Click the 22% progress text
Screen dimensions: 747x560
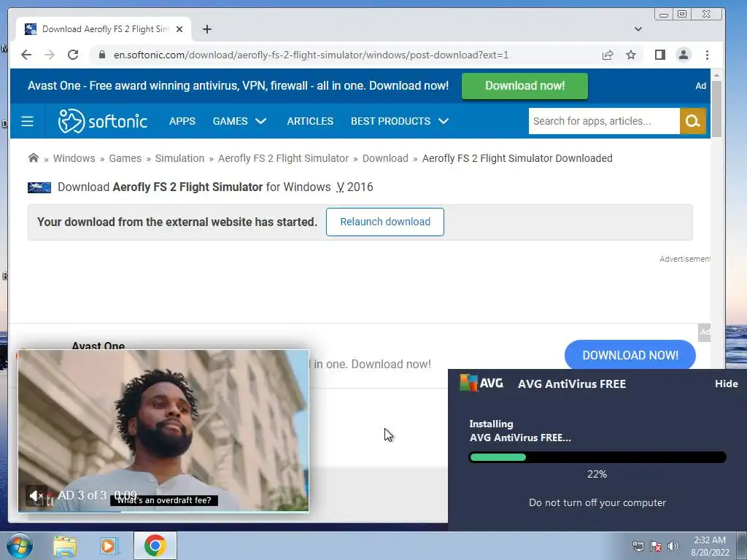click(x=597, y=474)
